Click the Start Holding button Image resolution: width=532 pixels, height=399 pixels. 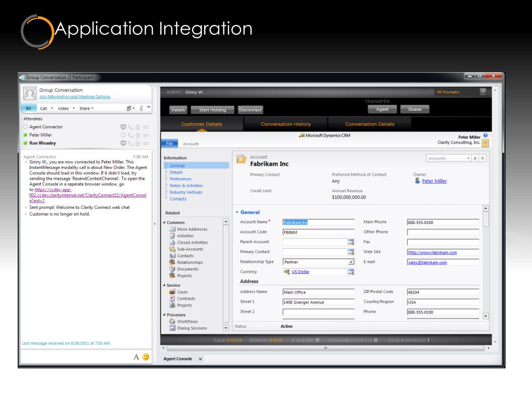[212, 110]
